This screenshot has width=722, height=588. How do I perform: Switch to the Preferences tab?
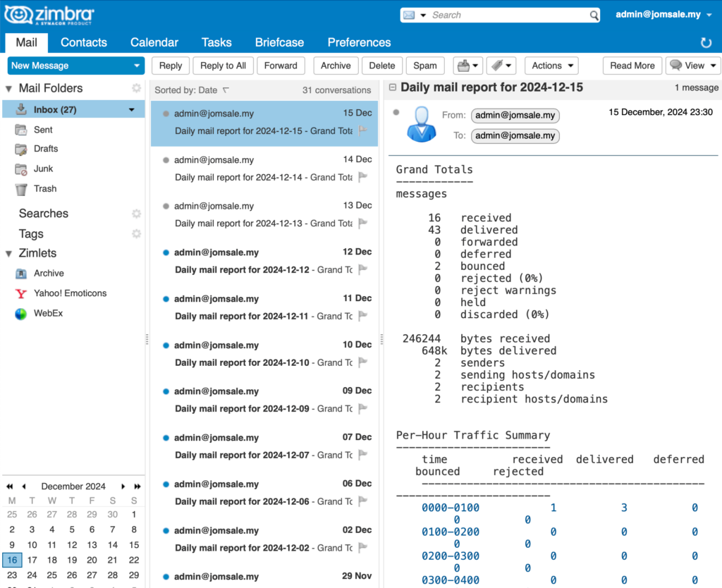click(359, 42)
